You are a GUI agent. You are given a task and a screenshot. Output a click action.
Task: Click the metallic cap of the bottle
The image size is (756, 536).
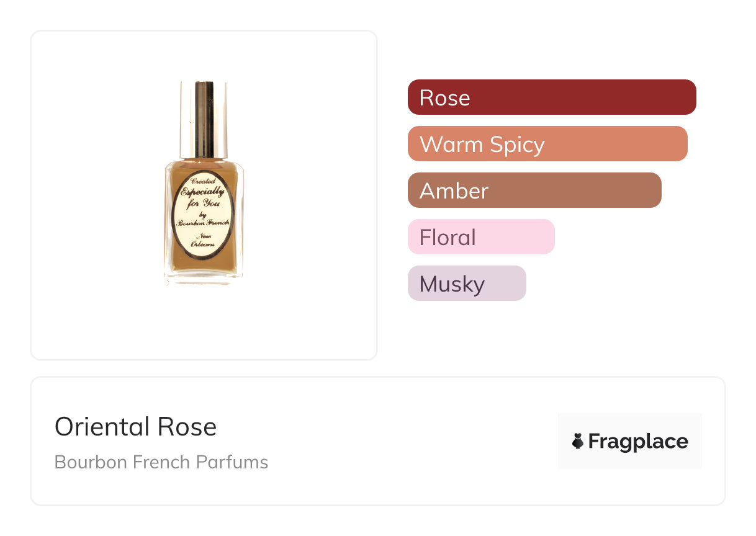pyautogui.click(x=204, y=118)
